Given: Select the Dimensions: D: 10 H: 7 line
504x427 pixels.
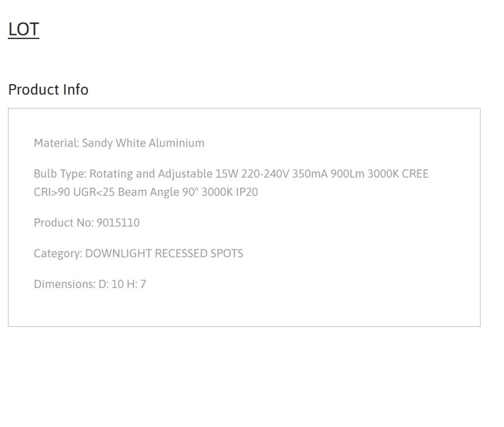Looking at the screenshot, I should click(x=90, y=284).
